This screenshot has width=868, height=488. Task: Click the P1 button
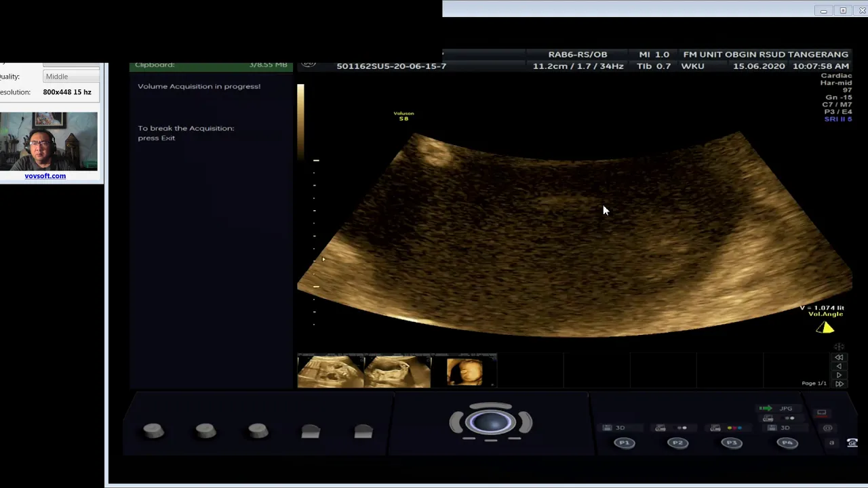[625, 443]
